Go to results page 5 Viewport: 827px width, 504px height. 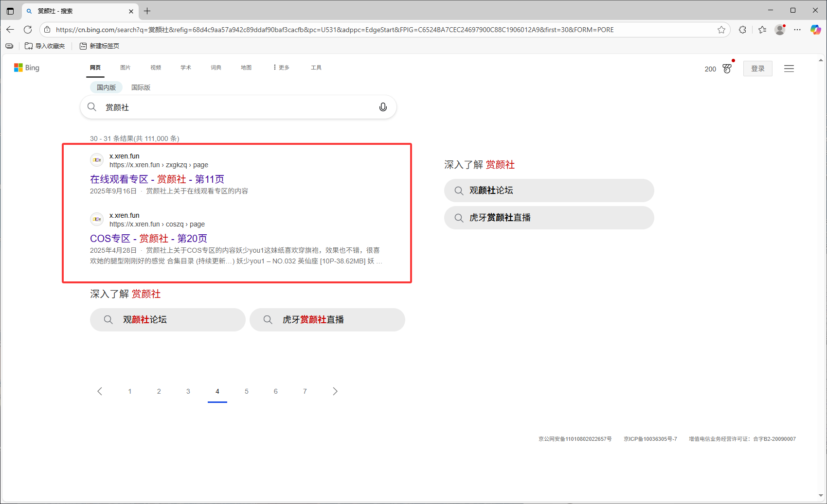(x=247, y=391)
